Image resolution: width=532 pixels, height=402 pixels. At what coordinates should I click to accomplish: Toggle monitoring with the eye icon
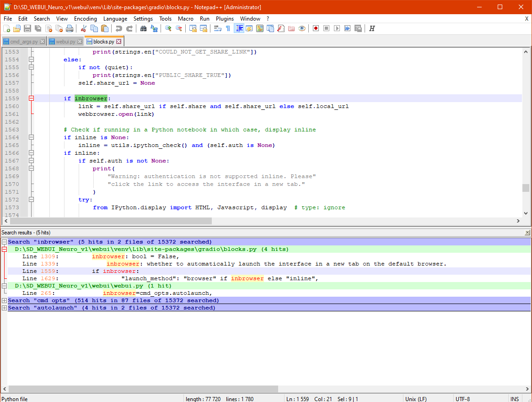click(302, 28)
